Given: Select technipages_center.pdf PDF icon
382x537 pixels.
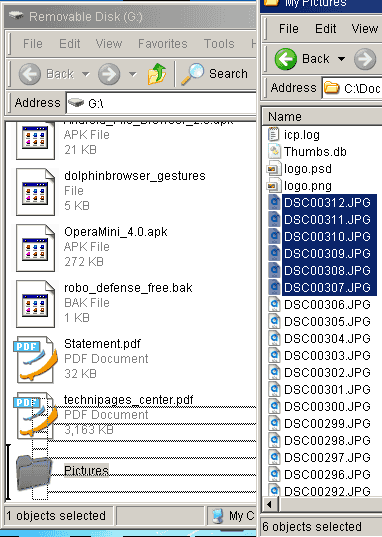Looking at the screenshot, I should 35,416.
